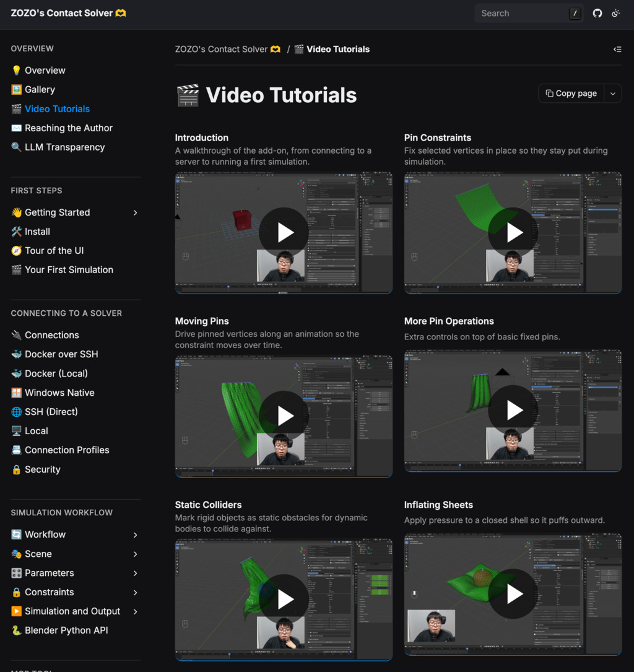Collapse the table of contents icon
Screen dimensions: 634x672
[x=617, y=50]
